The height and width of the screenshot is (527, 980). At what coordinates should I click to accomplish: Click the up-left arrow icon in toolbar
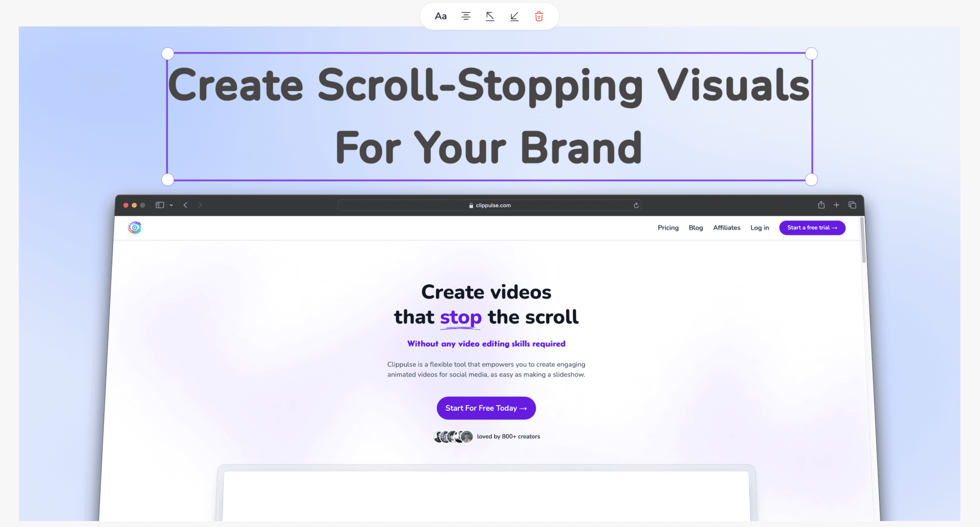click(x=490, y=16)
